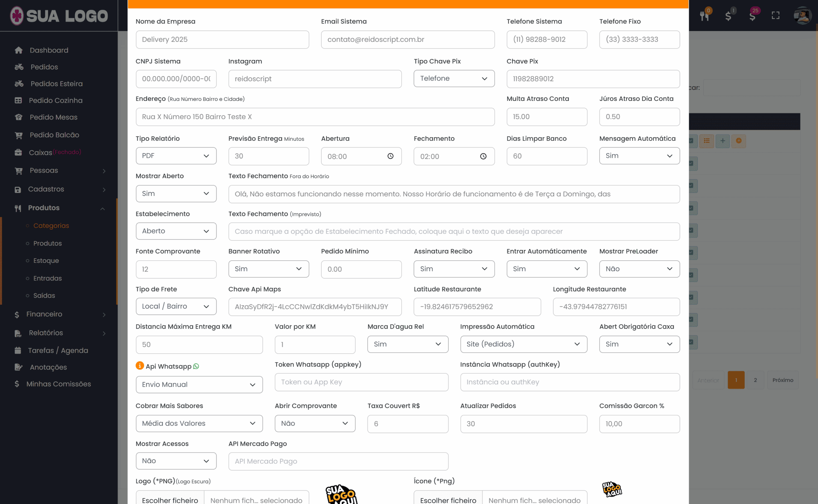Click the Fechamento time clock icon
Screen dimensions: 818x504
coord(483,156)
